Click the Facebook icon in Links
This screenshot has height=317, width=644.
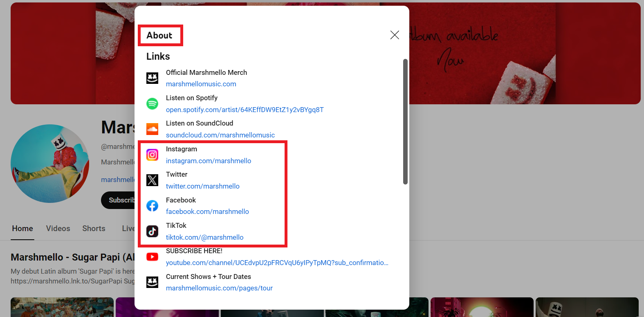coord(152,206)
